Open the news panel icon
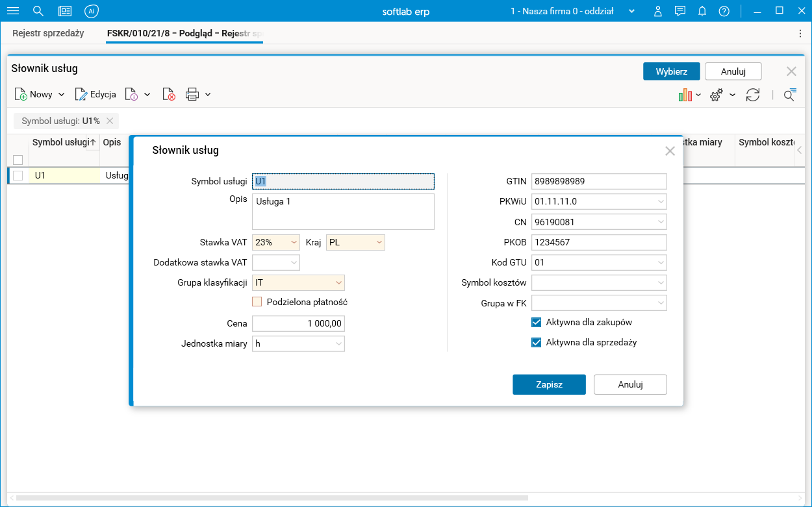The width and height of the screenshot is (812, 507). [65, 11]
